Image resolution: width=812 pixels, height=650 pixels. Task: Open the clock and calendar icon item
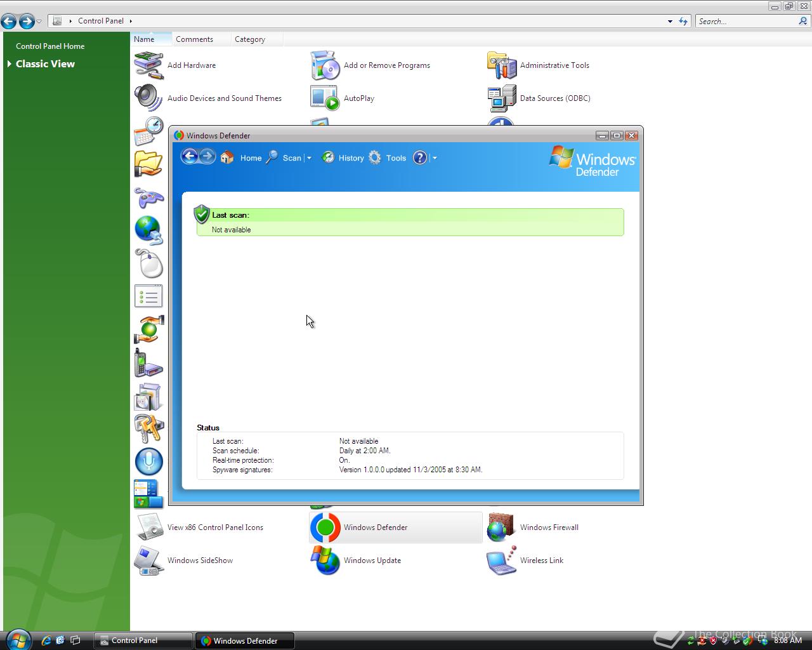click(x=149, y=131)
